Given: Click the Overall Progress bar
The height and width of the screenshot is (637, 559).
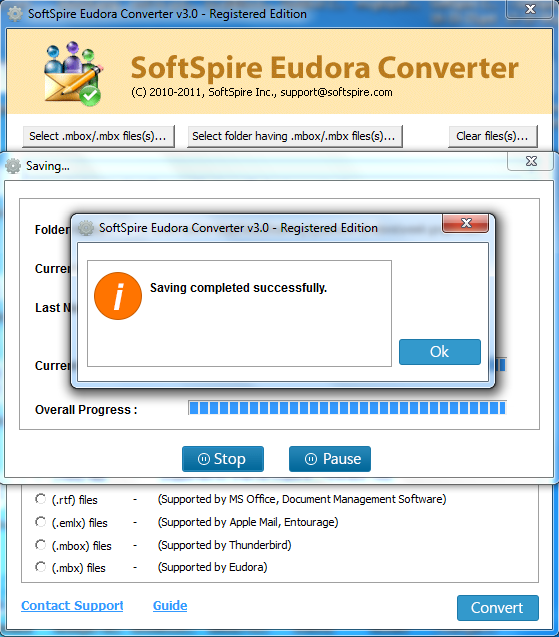Looking at the screenshot, I should 347,408.
